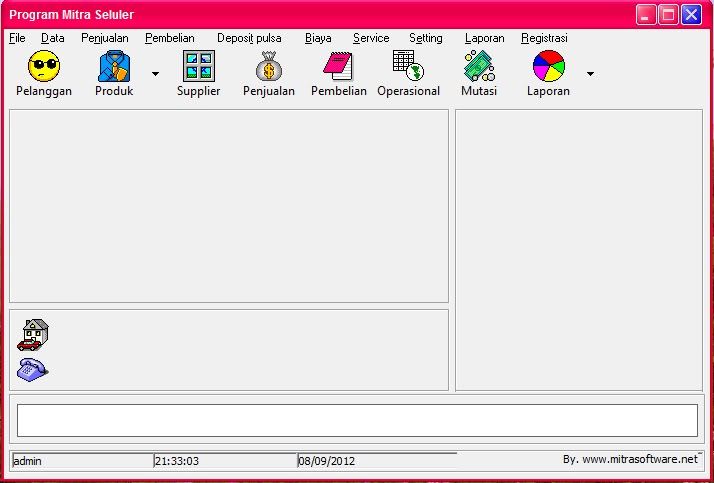The height and width of the screenshot is (483, 714).
Task: Open the Pembelian notepad icon
Action: pos(338,66)
